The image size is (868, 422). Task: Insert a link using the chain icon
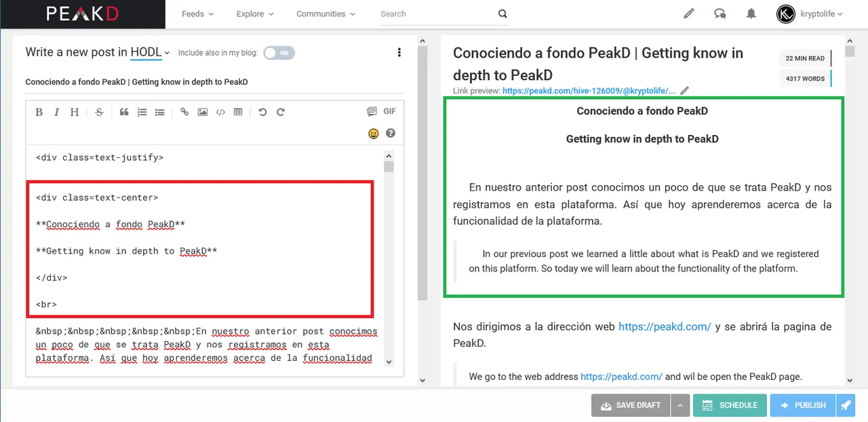[x=184, y=112]
